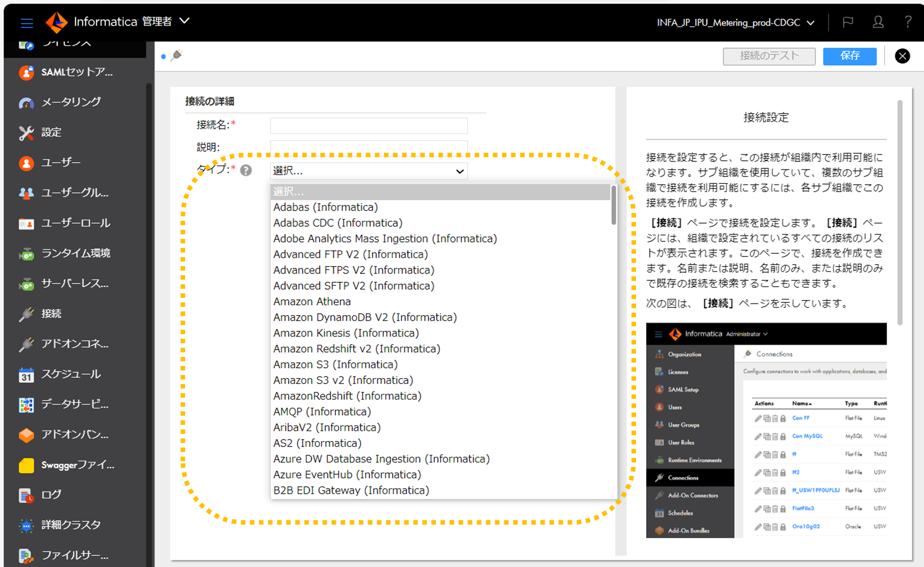The width and height of the screenshot is (924, 567).
Task: Open ユーザーロール in the sidebar
Action: click(x=76, y=223)
